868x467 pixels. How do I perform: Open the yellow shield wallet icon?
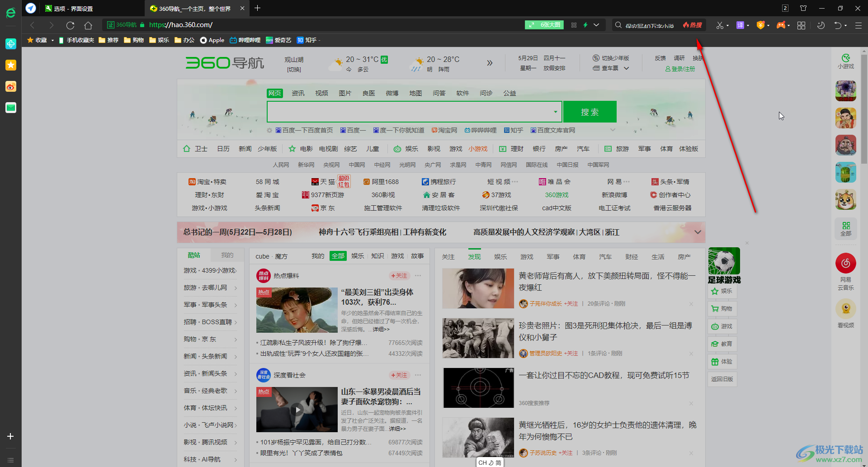760,25
